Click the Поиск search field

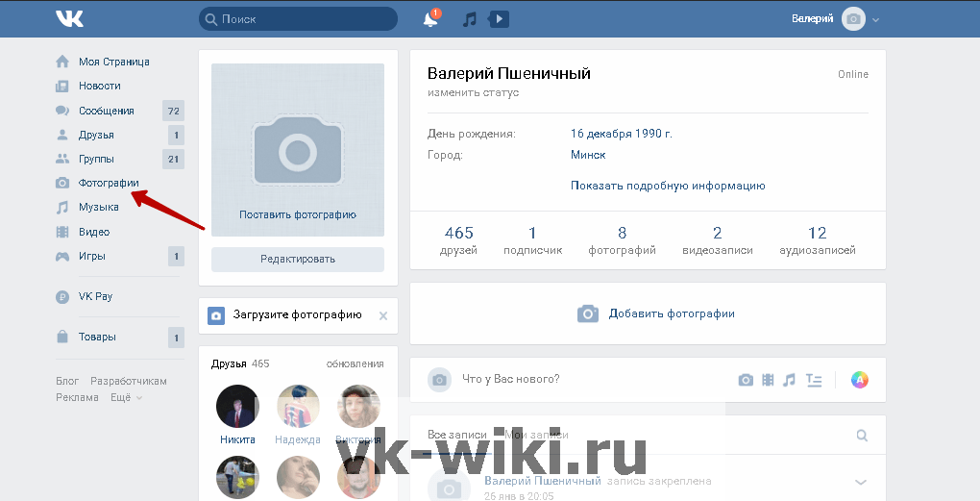tap(298, 19)
